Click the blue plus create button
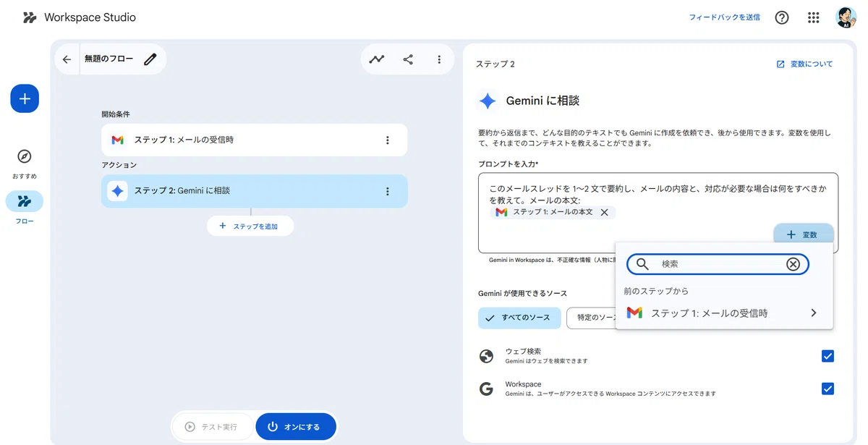The height and width of the screenshot is (445, 868). tap(25, 98)
